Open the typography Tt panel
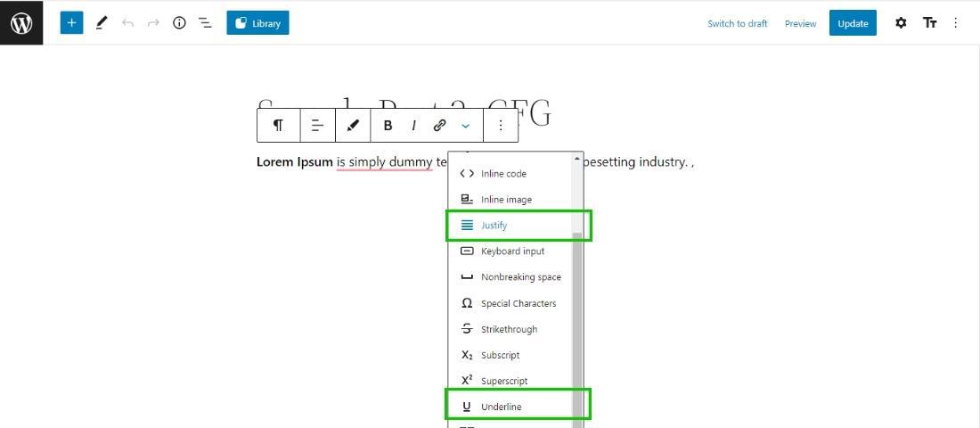980x428 pixels. pyautogui.click(x=930, y=23)
